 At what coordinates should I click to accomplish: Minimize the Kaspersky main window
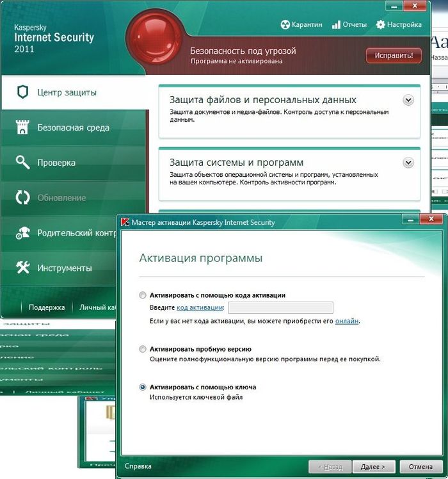(394, 6)
